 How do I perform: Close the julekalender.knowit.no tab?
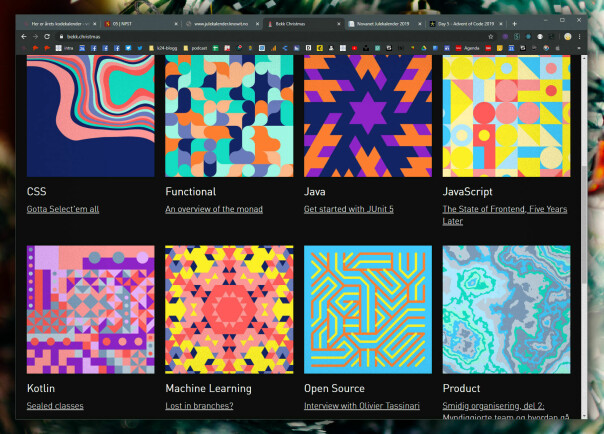[x=257, y=24]
